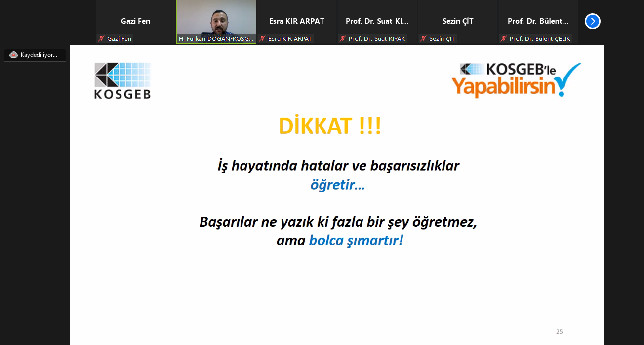This screenshot has height=345, width=644.
Task: Click the blue "bolca şımartır!" text
Action: click(x=356, y=240)
